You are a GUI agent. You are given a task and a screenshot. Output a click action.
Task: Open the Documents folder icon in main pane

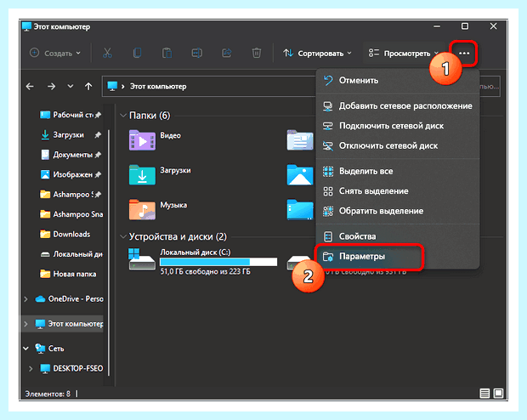pyautogui.click(x=300, y=140)
